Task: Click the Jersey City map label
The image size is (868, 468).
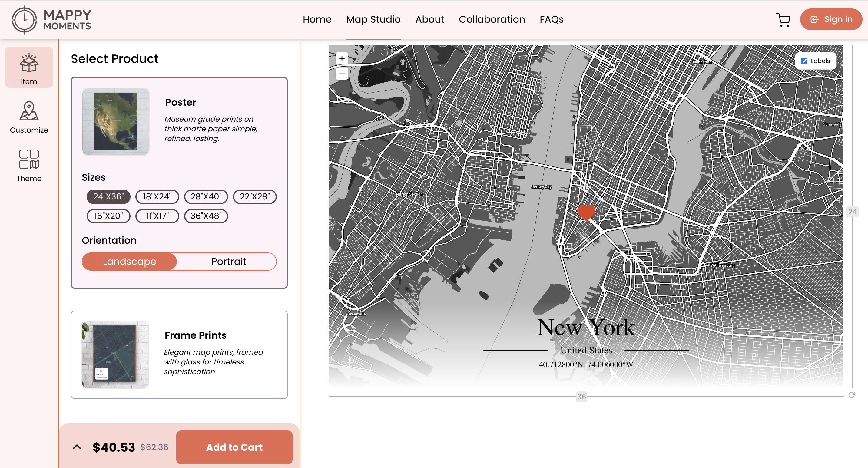Action: [542, 187]
